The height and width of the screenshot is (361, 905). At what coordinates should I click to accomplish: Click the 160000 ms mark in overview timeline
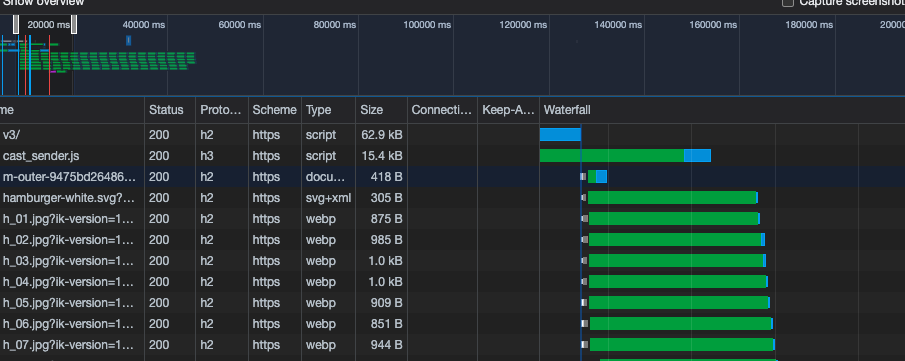[713, 25]
